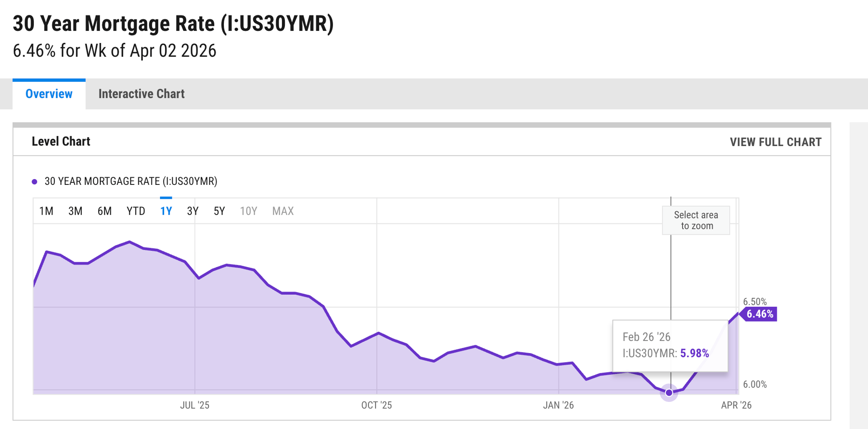Switch to the Overview tab
The image size is (868, 429).
49,94
